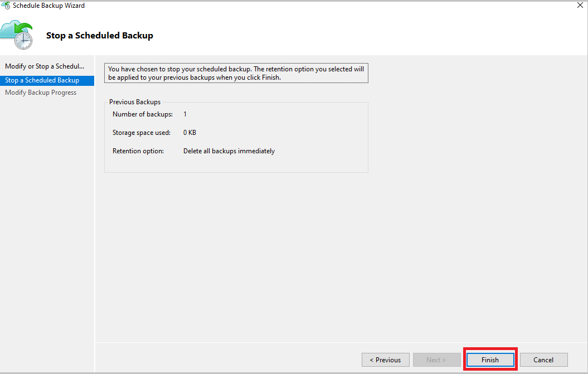Click the Delete all backups immediately text

click(x=229, y=150)
